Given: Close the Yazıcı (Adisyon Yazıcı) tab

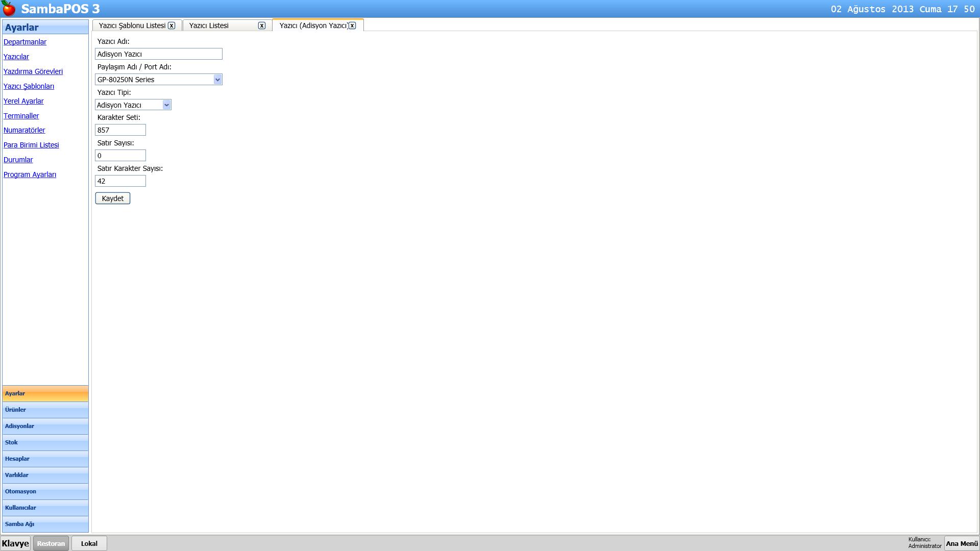Looking at the screenshot, I should (x=352, y=26).
